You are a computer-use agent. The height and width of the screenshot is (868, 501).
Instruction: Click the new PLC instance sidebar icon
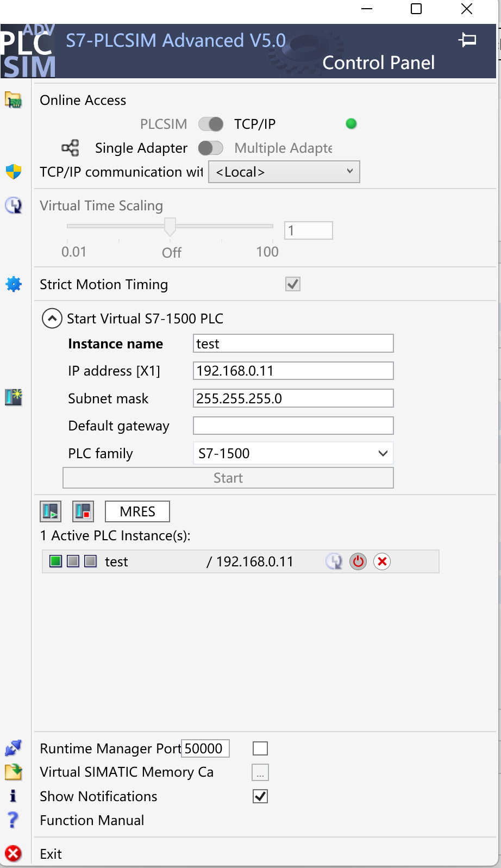pos(13,397)
